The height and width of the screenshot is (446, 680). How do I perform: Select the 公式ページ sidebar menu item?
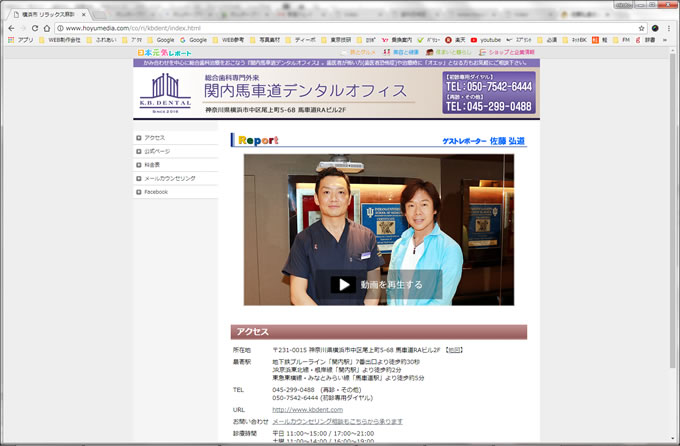coord(175,151)
